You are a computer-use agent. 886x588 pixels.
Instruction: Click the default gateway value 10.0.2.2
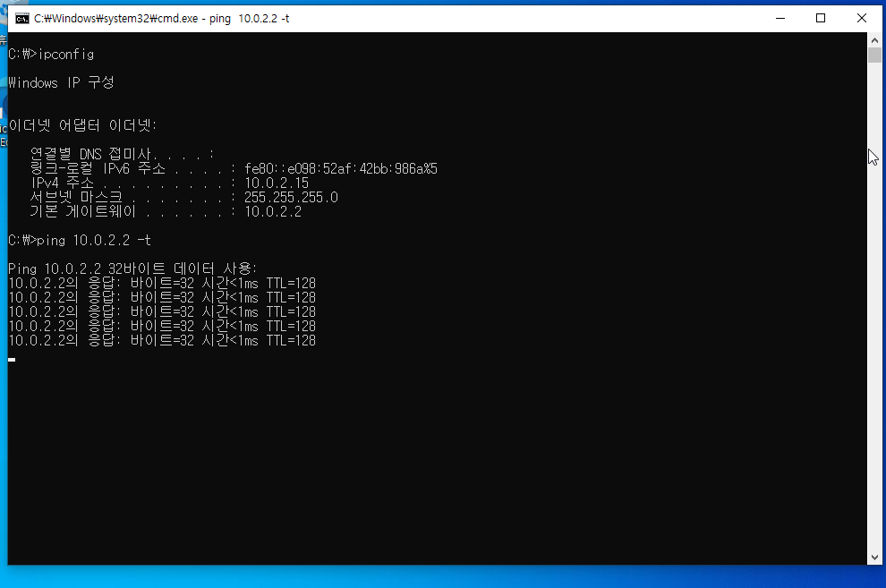click(x=273, y=212)
